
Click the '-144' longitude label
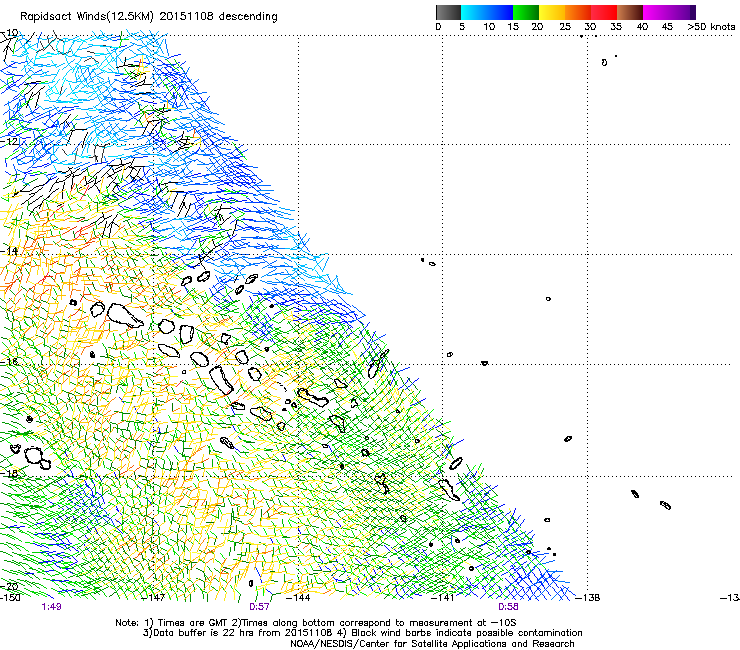pyautogui.click(x=299, y=598)
